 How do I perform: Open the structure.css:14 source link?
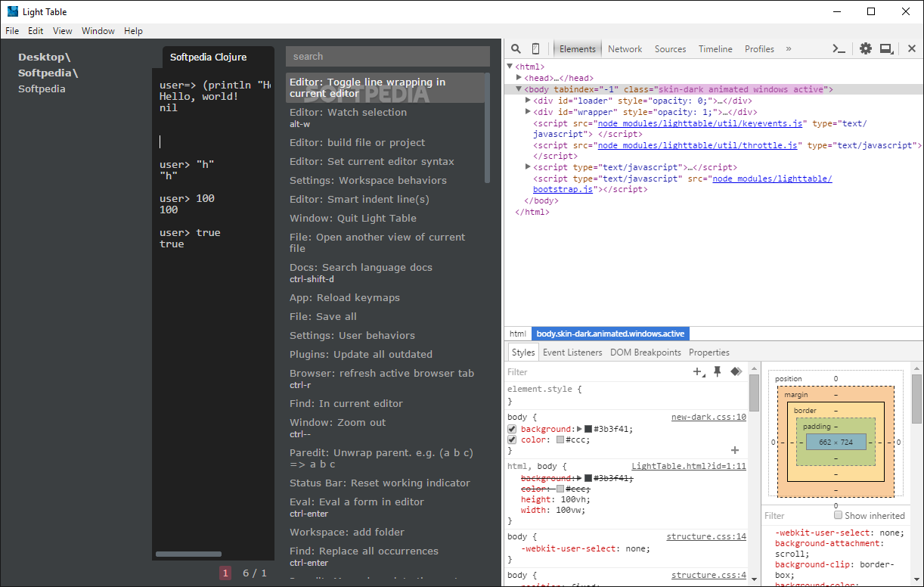(706, 536)
